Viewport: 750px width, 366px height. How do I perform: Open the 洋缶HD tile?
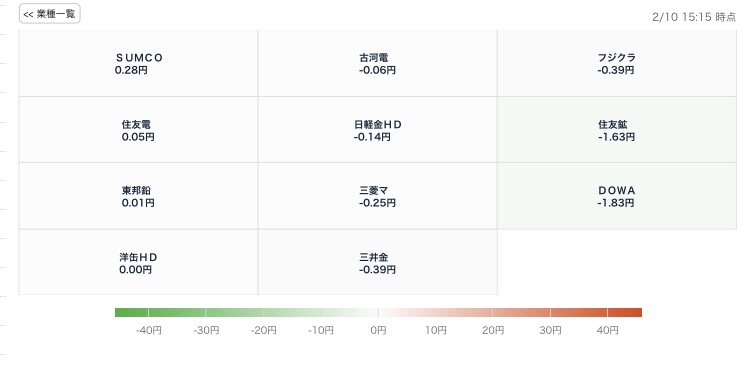138,262
